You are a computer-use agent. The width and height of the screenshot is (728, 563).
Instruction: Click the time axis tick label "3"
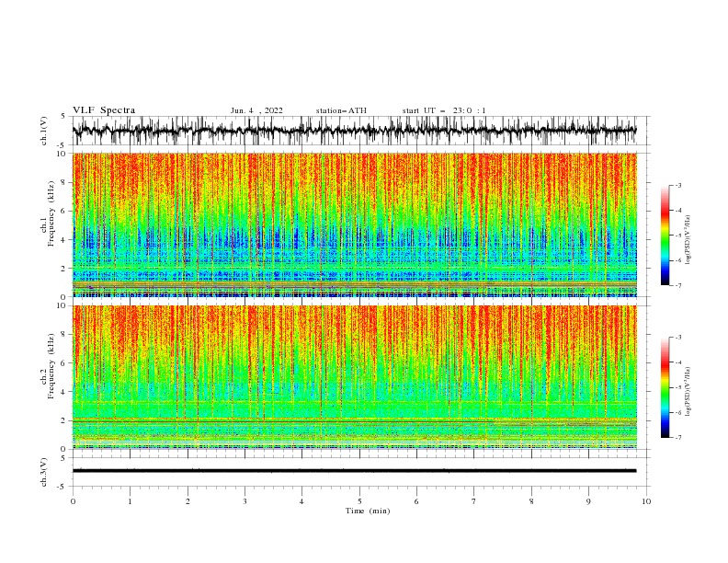[245, 501]
